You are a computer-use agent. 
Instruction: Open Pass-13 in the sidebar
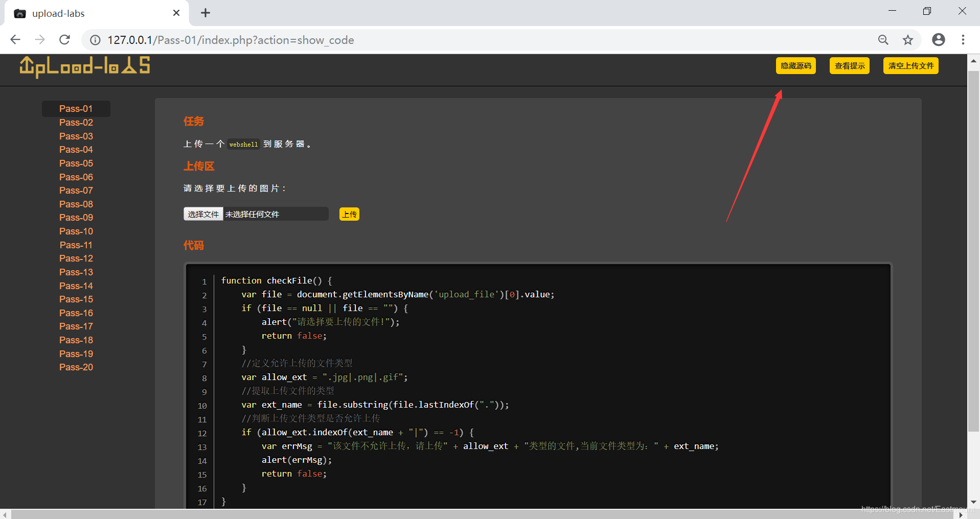pyautogui.click(x=76, y=272)
